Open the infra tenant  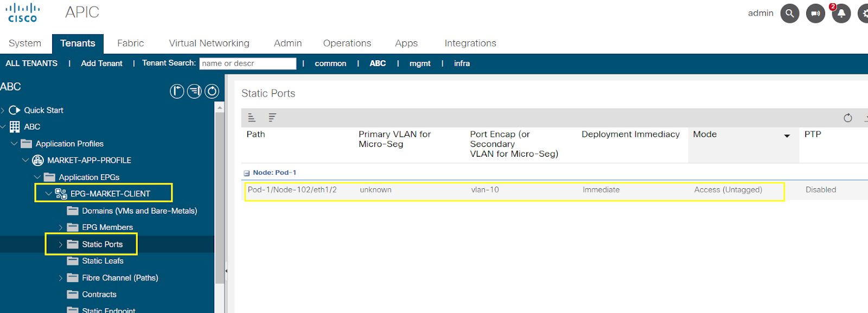coord(462,63)
